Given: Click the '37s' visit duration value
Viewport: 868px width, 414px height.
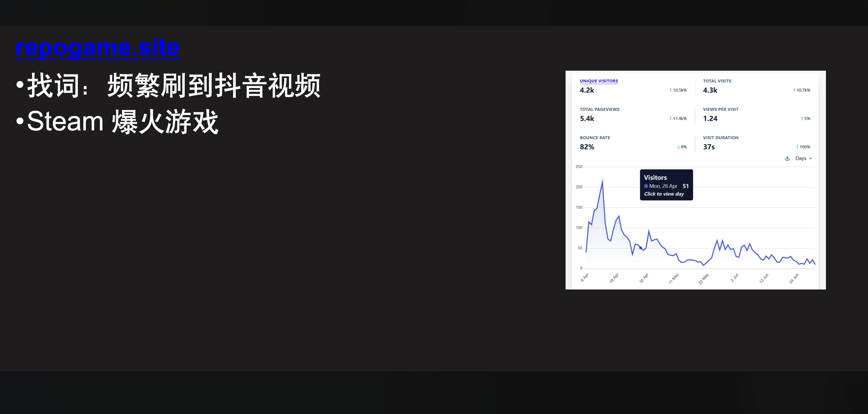Looking at the screenshot, I should (x=709, y=147).
